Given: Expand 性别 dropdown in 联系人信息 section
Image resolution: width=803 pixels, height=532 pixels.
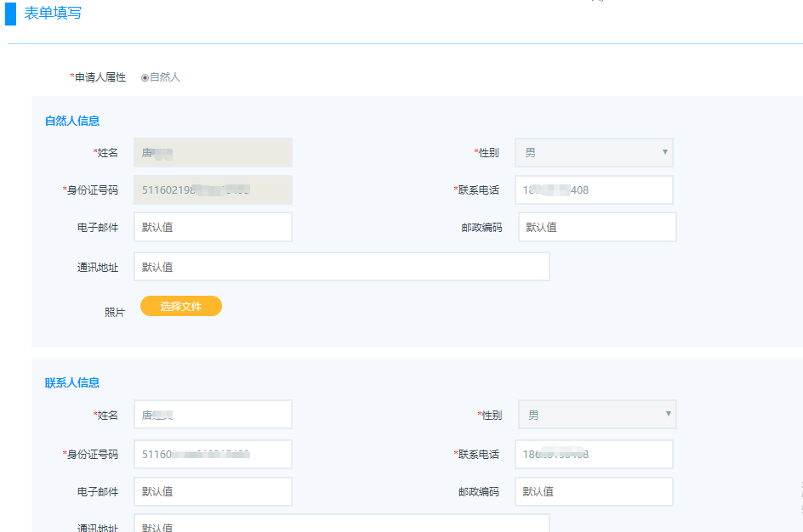Looking at the screenshot, I should click(597, 415).
